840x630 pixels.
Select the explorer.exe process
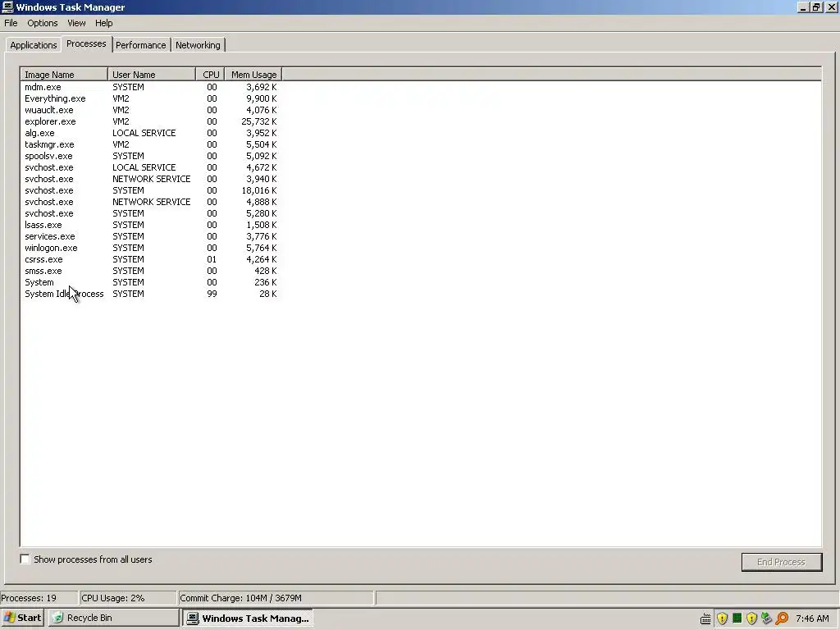point(151,121)
